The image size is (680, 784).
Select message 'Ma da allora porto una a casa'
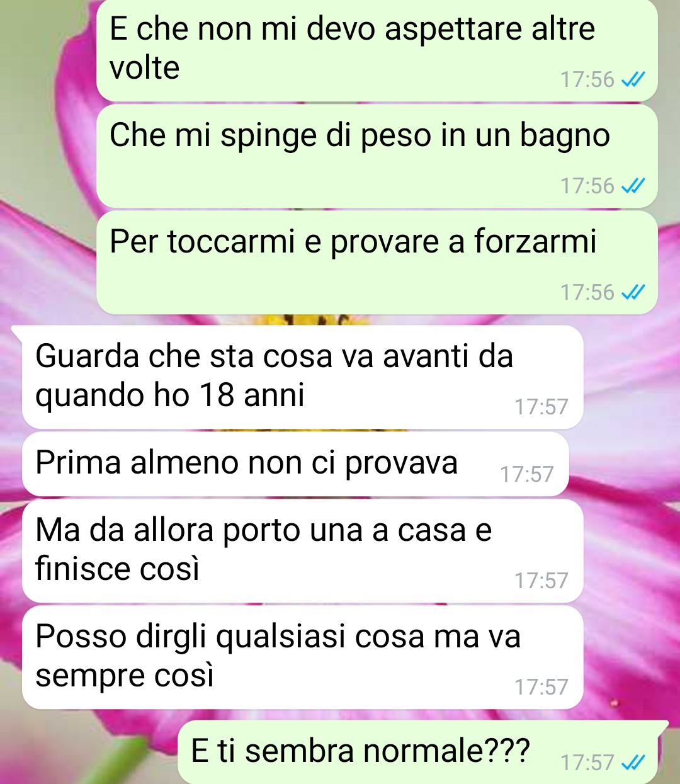[x=303, y=551]
